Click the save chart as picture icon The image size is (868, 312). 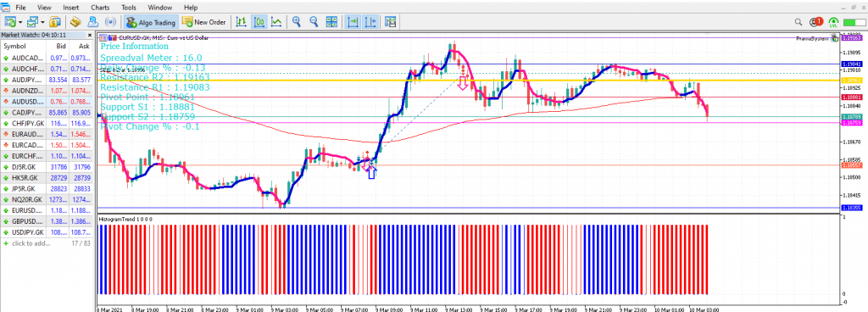click(391, 22)
